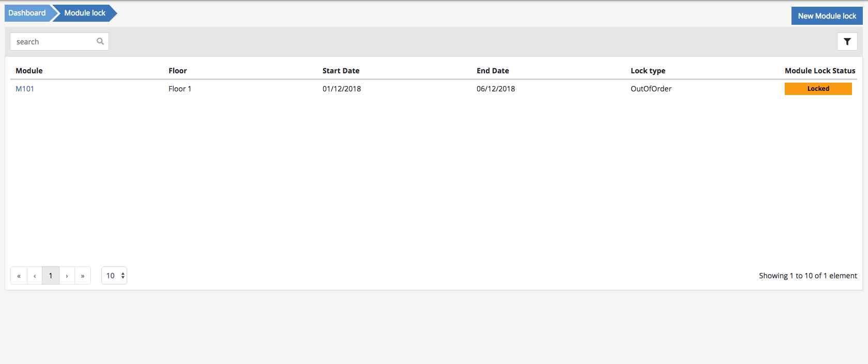
Task: Jump to last page with double-right arrow
Action: 83,276
